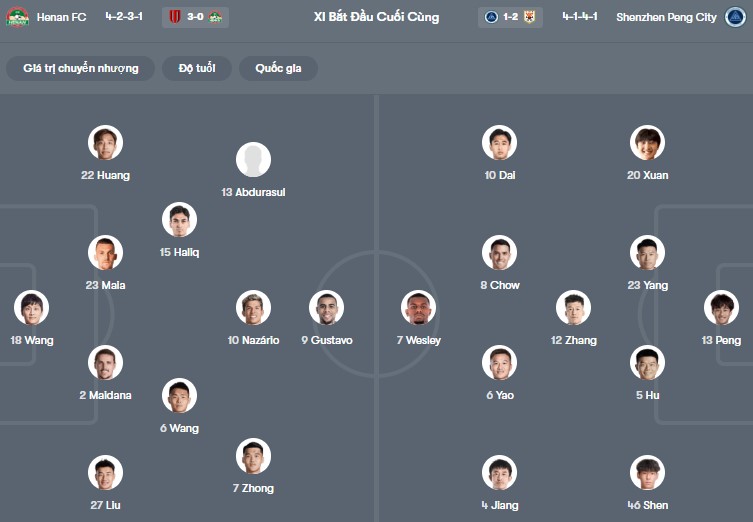Open the Henan FC team name link

pyautogui.click(x=61, y=17)
